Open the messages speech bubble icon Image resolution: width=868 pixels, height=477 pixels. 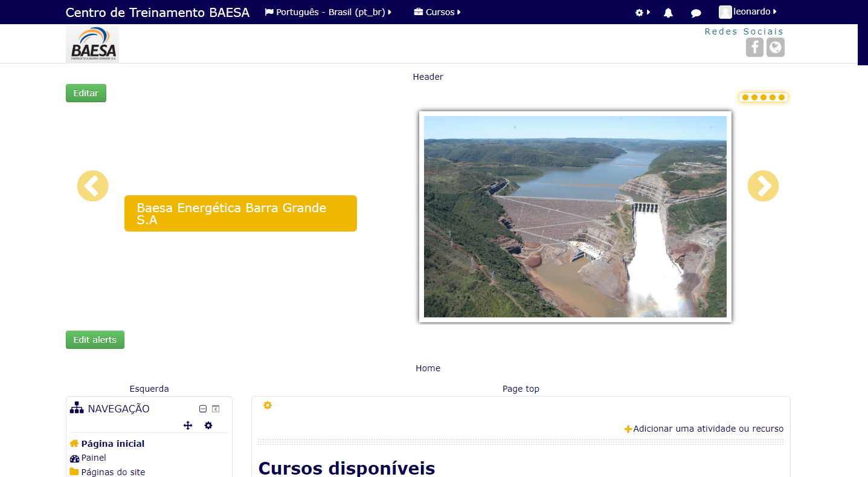[x=696, y=13]
